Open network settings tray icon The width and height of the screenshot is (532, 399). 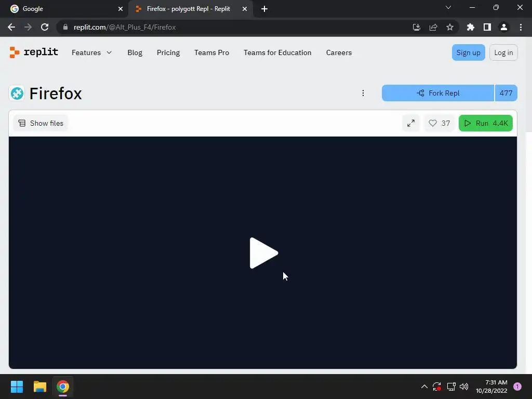pos(451,387)
